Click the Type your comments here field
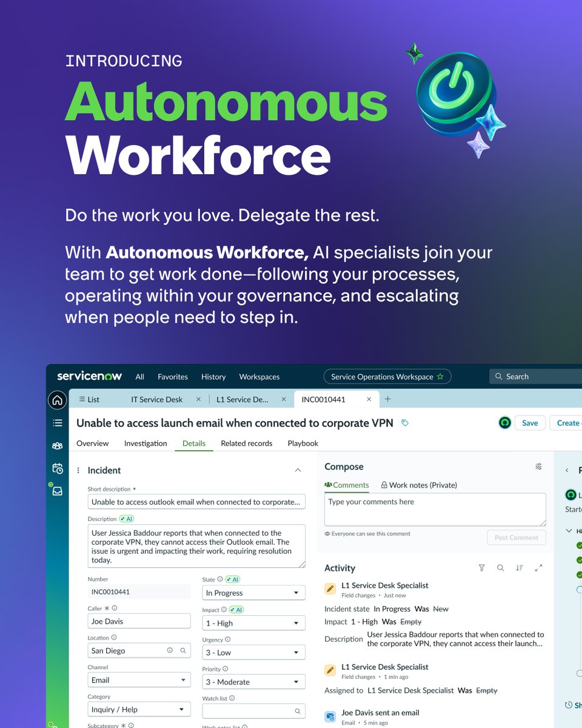 pyautogui.click(x=435, y=508)
